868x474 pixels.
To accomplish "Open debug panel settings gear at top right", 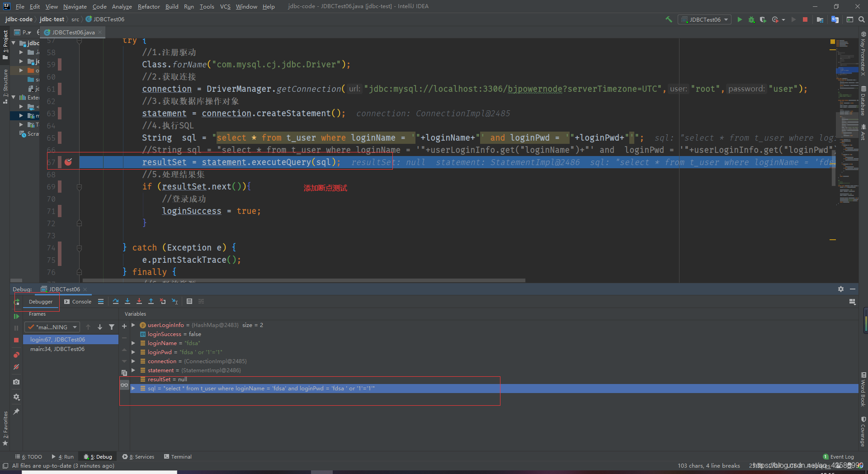I will [x=841, y=289].
